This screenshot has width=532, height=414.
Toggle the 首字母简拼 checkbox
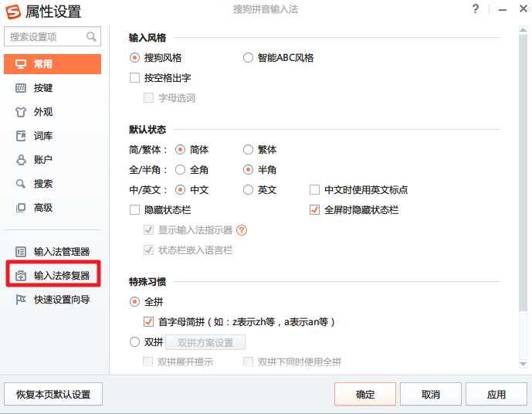(x=149, y=322)
